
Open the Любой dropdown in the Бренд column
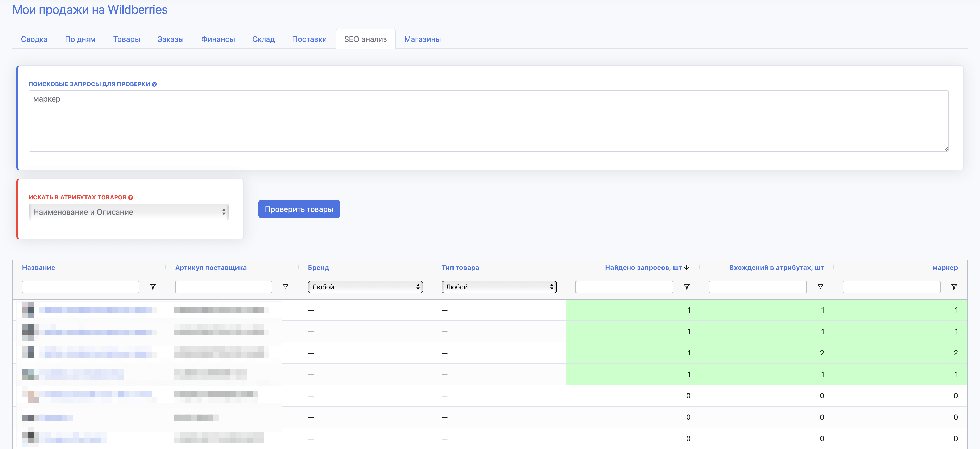365,287
